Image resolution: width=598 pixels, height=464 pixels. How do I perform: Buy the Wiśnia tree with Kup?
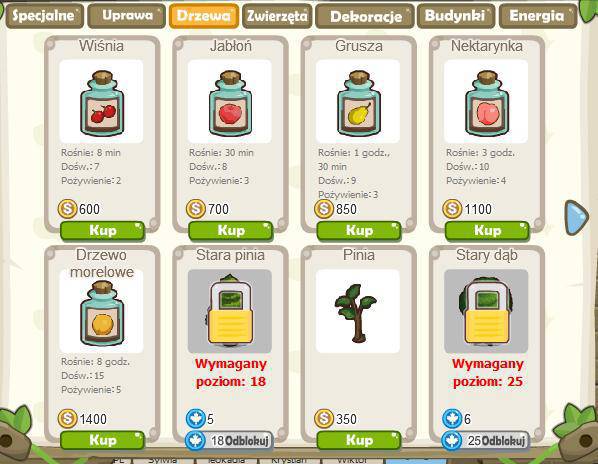[x=103, y=231]
